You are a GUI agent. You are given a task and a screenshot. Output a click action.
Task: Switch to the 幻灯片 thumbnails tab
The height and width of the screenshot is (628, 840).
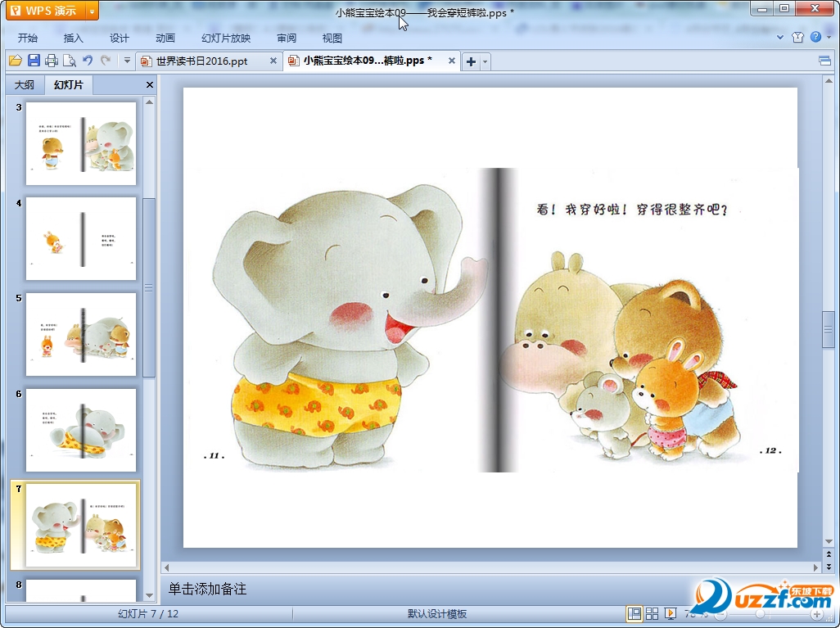coord(69,84)
